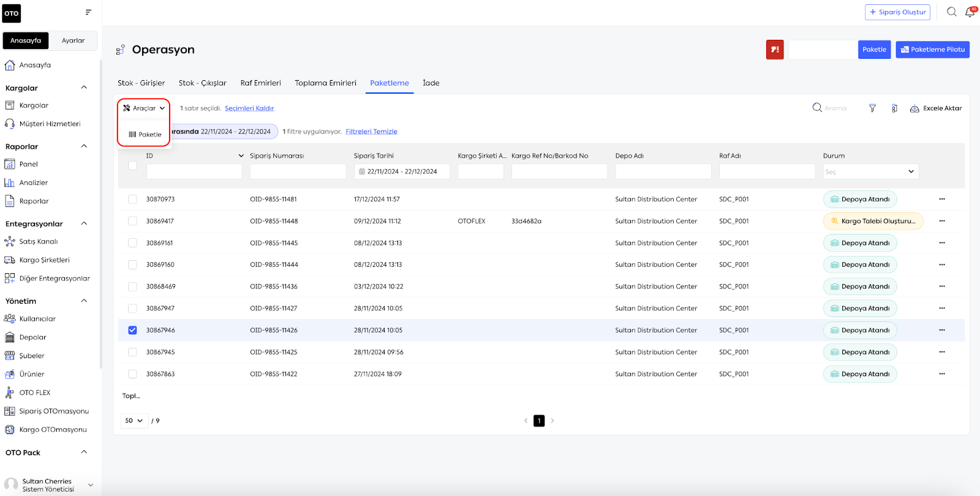Click Filtreleri Temizle link
The height and width of the screenshot is (496, 980).
[371, 132]
